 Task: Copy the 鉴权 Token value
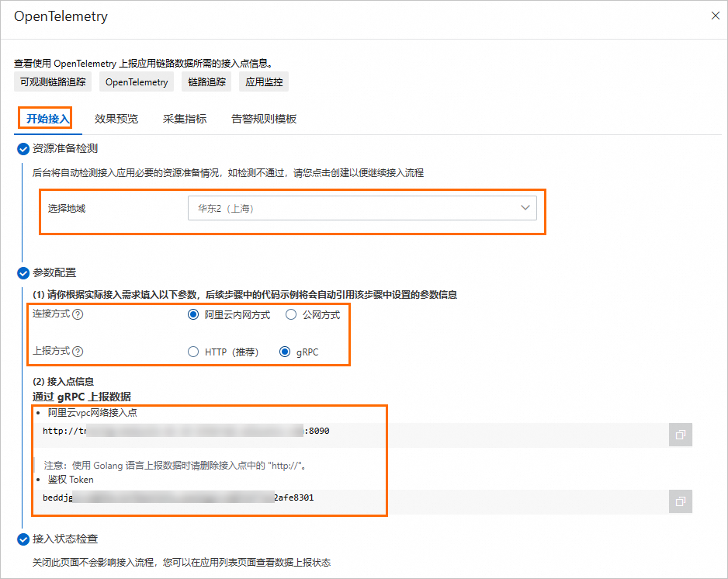pos(680,501)
